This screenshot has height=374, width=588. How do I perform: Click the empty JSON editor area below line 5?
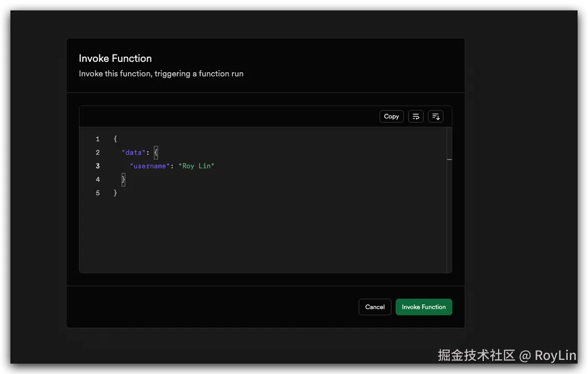pos(263,236)
